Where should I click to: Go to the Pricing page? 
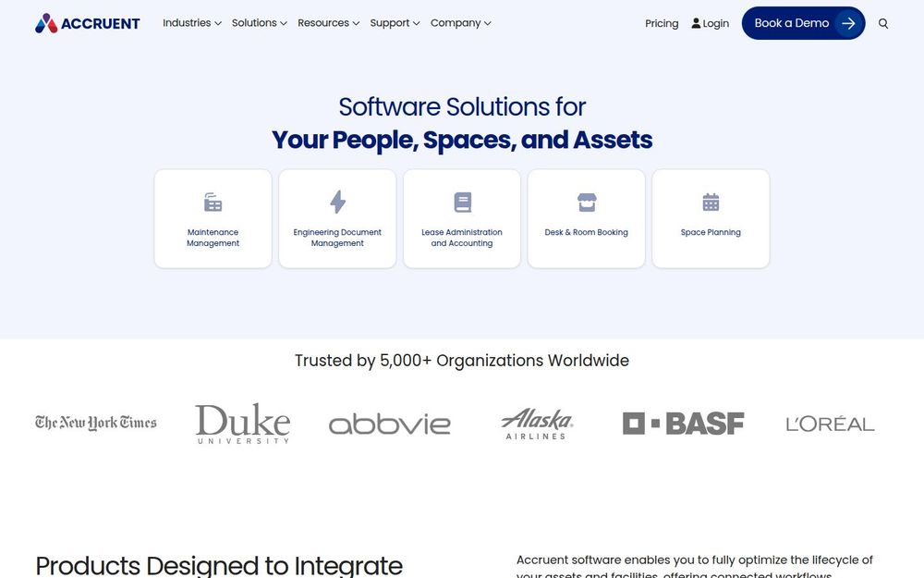click(x=662, y=24)
